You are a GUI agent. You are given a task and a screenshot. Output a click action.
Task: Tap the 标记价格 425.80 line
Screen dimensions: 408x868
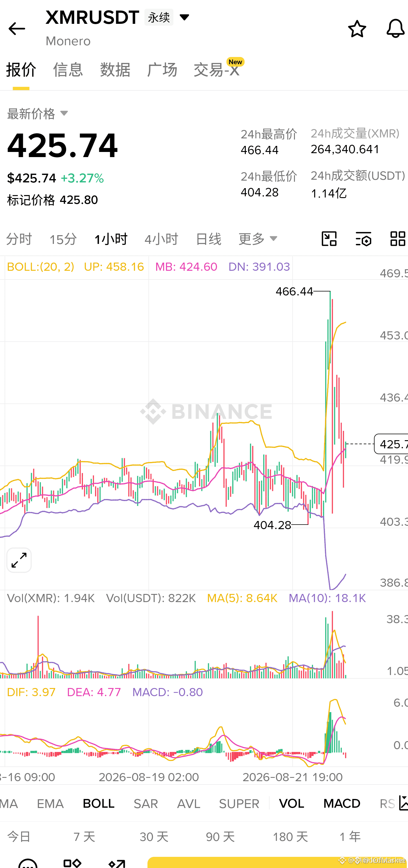click(x=52, y=200)
